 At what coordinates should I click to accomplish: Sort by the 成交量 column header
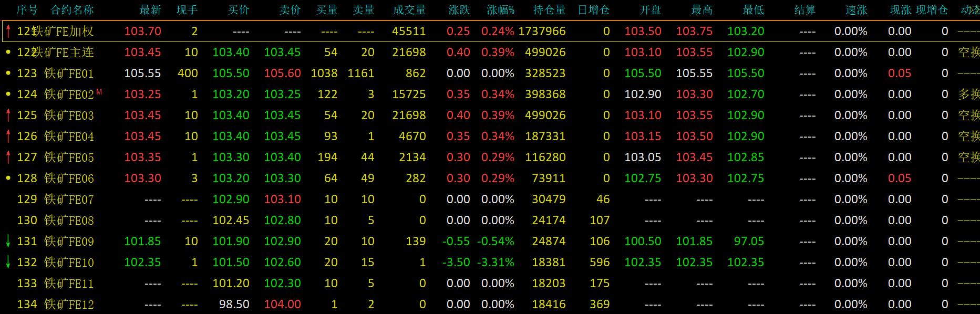pos(409,10)
